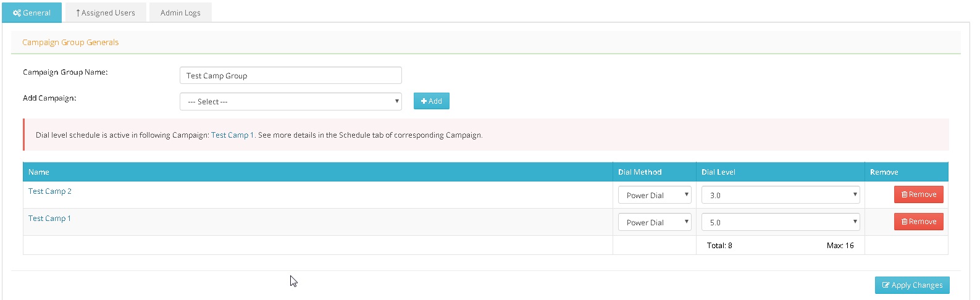Switch to the Admin Logs tab

click(x=180, y=13)
